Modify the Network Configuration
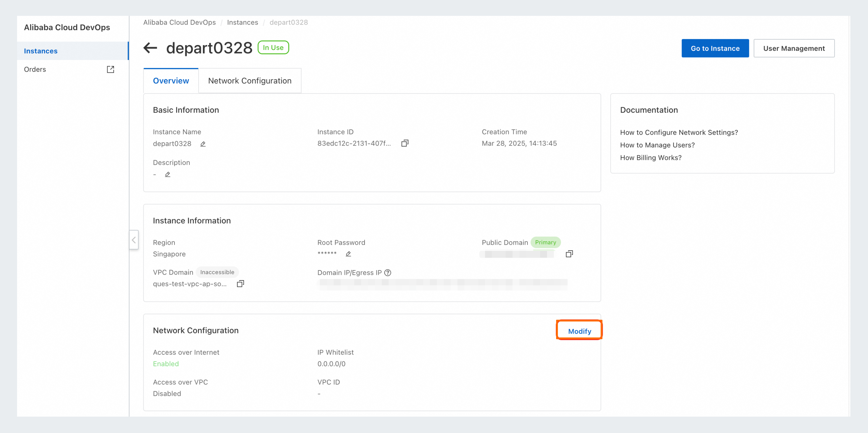The width and height of the screenshot is (868, 433). click(x=579, y=331)
